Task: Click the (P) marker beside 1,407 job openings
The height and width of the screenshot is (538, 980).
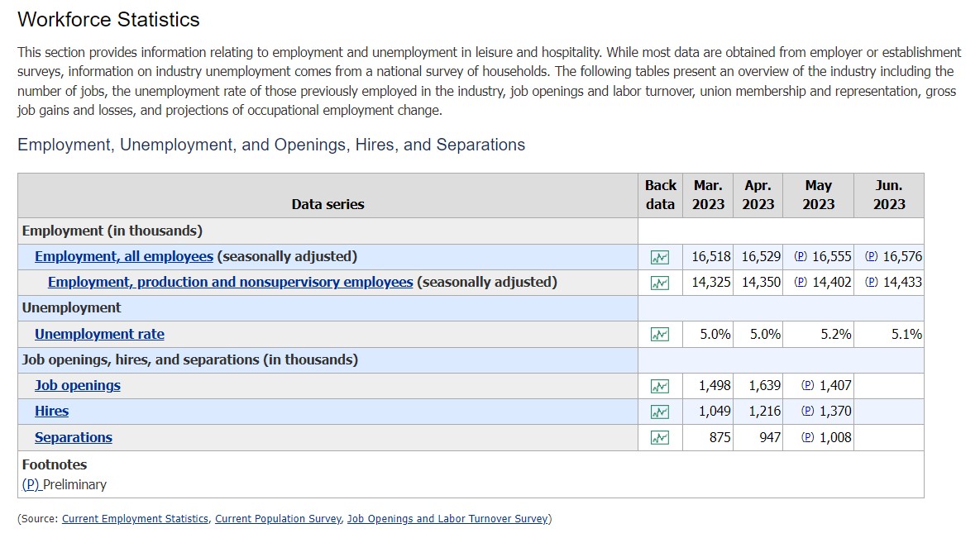Action: pyautogui.click(x=807, y=385)
